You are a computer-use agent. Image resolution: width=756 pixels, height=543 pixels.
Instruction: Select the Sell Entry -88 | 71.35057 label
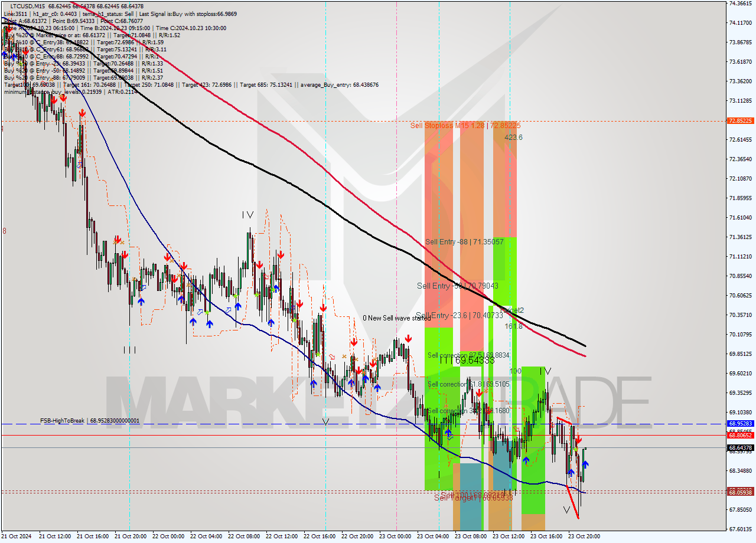coord(464,242)
